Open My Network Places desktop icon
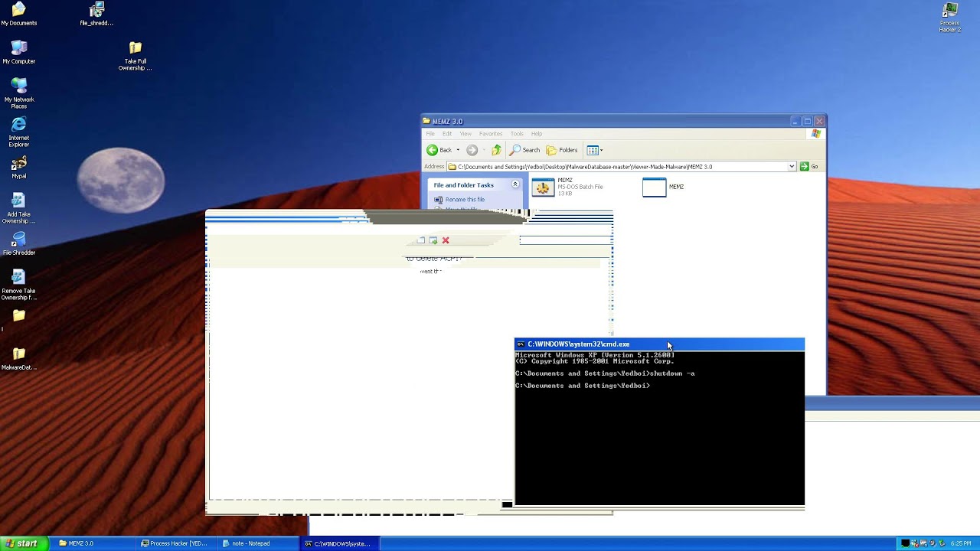 tap(18, 93)
